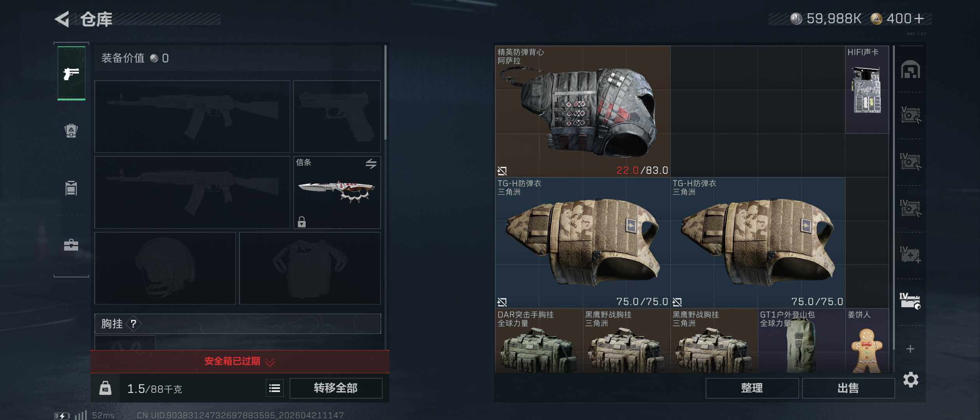
Task: Toggle the lock icon on the knife slot
Action: point(301,222)
